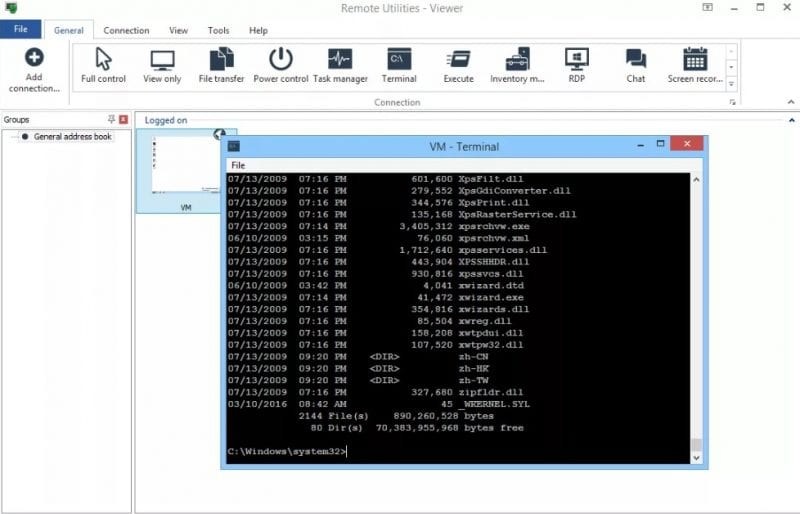Open the Inventory manager tool
This screenshot has height=514, width=800.
pos(517,66)
